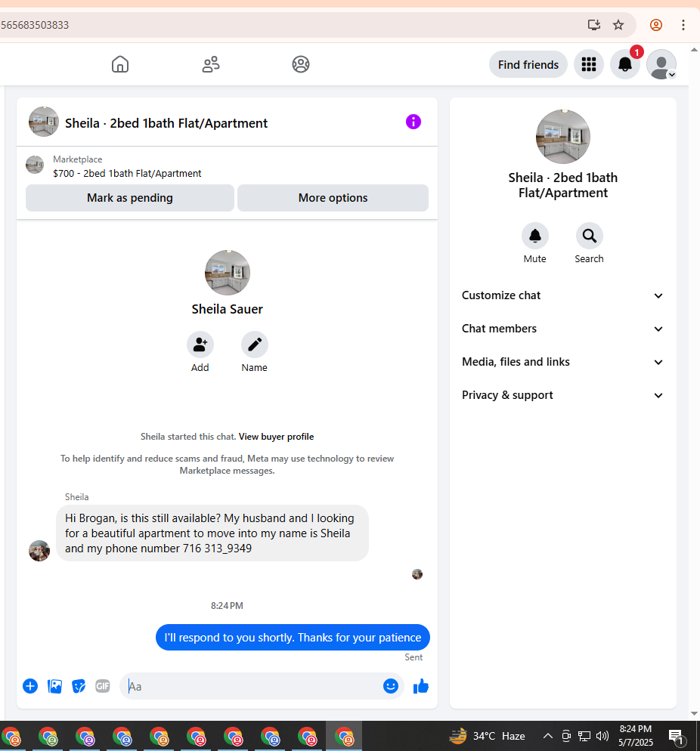
Task: Expand the Privacy & support section
Action: pyautogui.click(x=562, y=395)
